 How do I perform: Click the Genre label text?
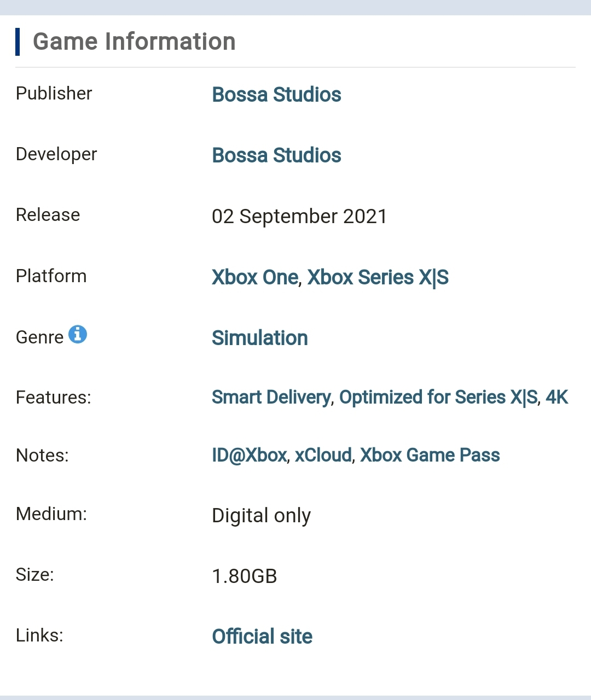[39, 337]
